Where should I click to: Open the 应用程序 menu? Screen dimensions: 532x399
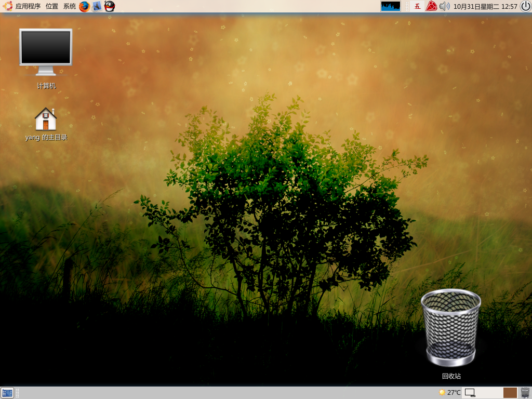(x=28, y=6)
